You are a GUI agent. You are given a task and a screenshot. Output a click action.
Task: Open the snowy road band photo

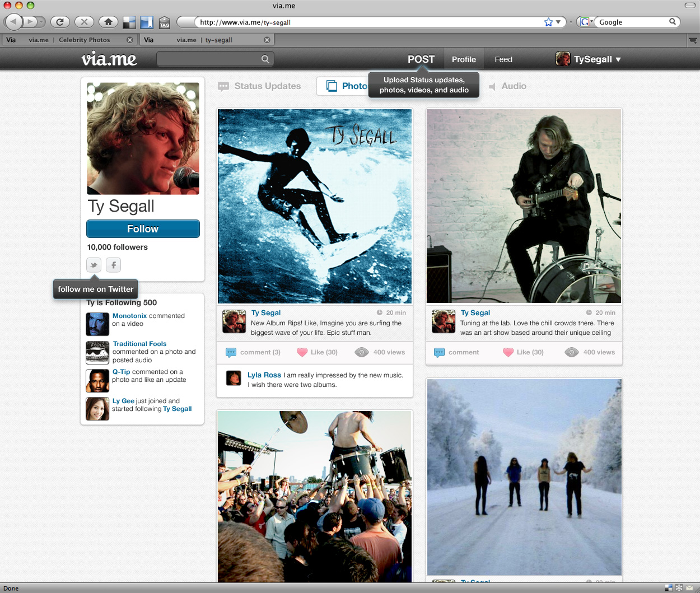click(x=524, y=476)
